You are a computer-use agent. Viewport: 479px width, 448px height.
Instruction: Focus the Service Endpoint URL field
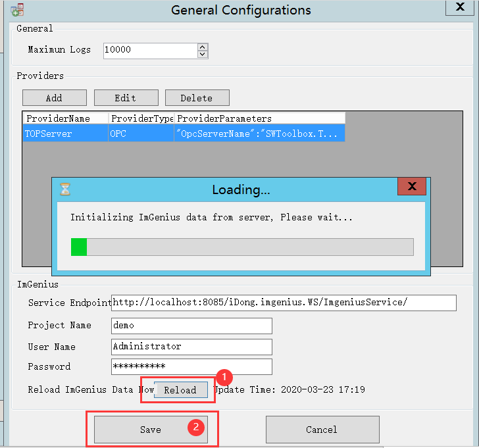[x=284, y=303]
